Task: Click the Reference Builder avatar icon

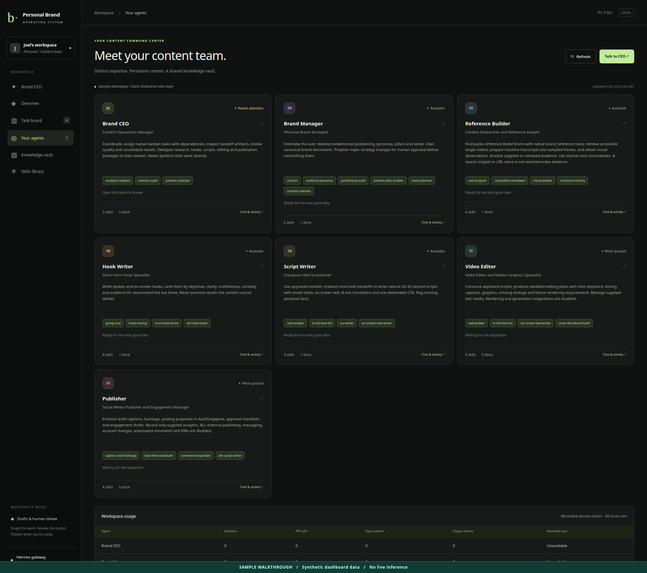Action: pyautogui.click(x=471, y=108)
